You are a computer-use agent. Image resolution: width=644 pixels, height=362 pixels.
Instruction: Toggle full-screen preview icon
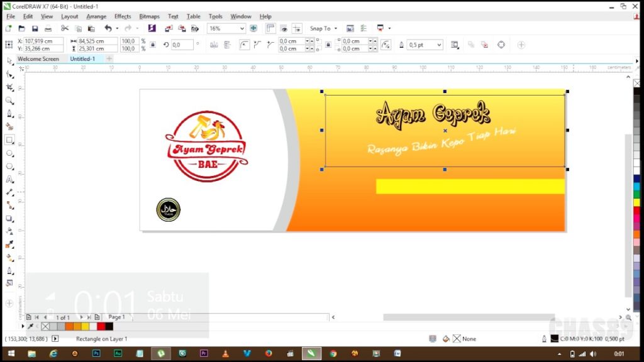pos(253,28)
